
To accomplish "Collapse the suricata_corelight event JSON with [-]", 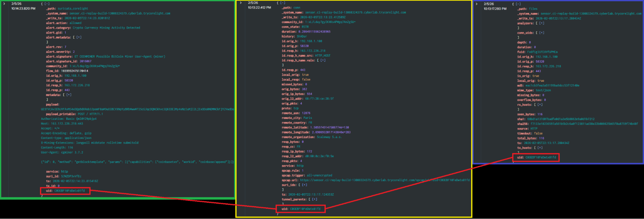I will [x=47, y=4].
